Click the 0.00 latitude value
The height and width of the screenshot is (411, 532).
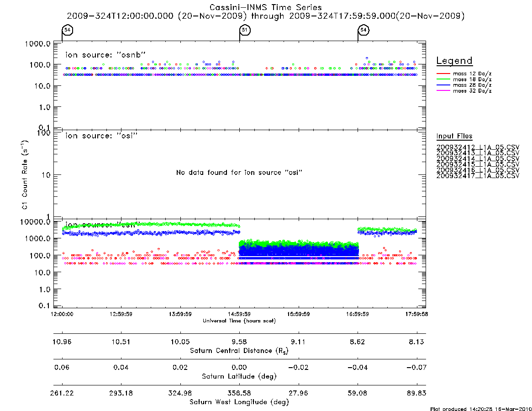tap(239, 368)
